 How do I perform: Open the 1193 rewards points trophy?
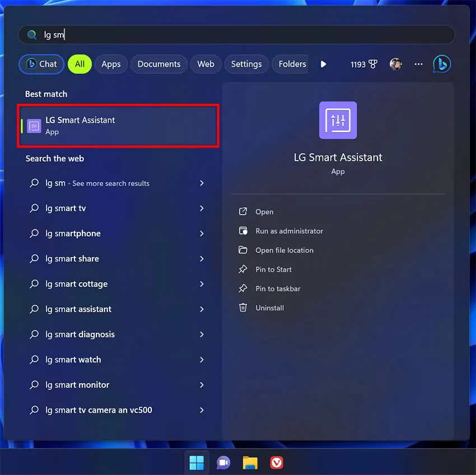click(x=363, y=64)
